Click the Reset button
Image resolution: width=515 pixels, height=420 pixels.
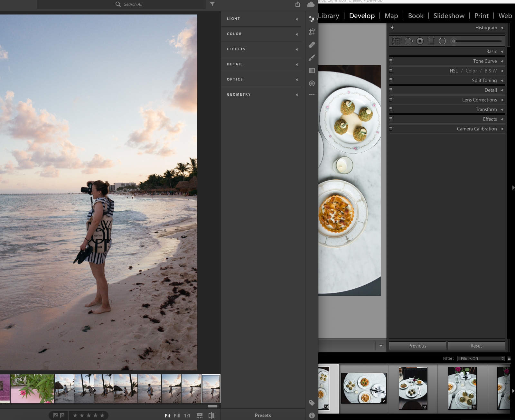[x=476, y=346]
